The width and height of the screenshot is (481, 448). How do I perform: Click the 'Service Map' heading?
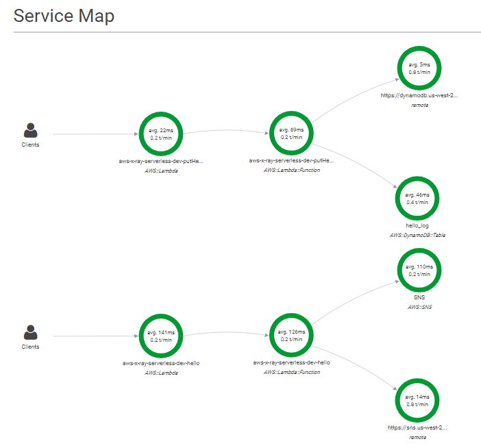64,16
